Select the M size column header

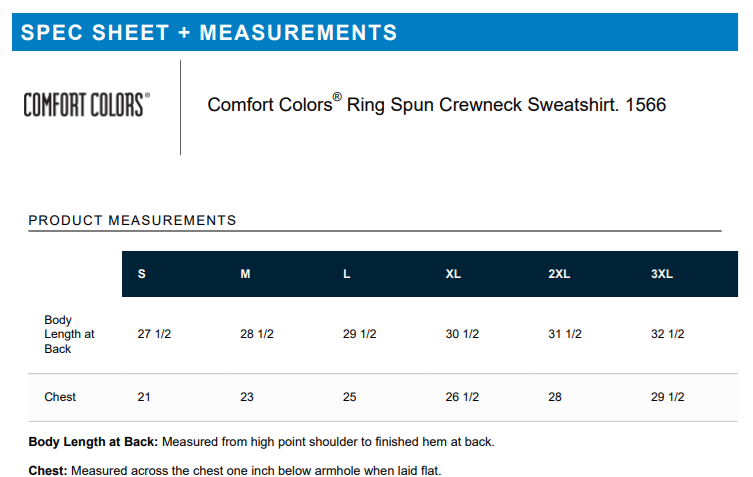point(245,275)
